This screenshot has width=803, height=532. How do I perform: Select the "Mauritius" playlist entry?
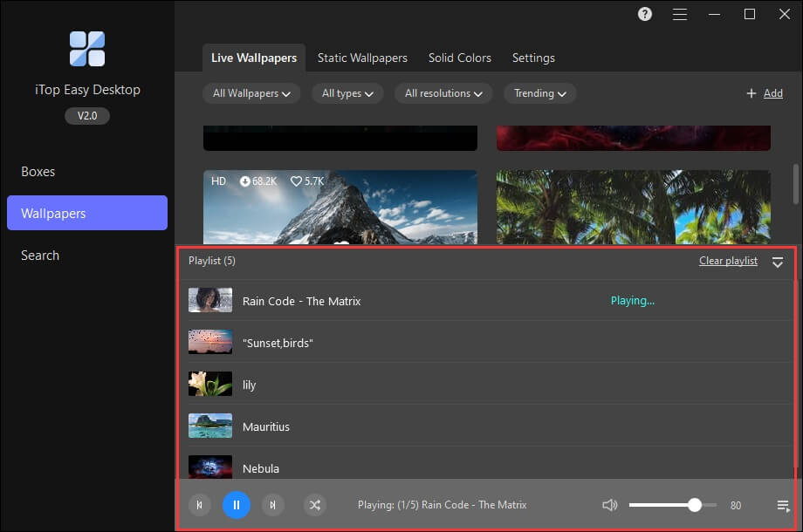click(x=486, y=426)
